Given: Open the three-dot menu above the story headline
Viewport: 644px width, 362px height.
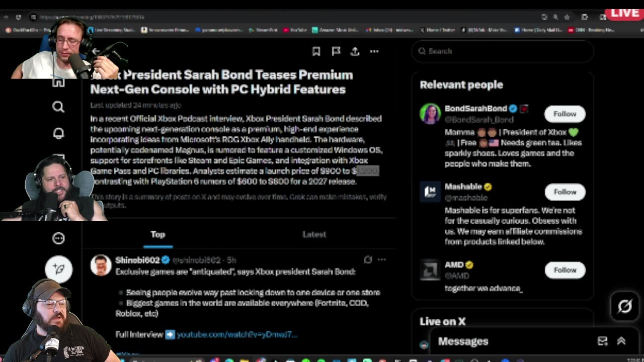Looking at the screenshot, I should (374, 51).
